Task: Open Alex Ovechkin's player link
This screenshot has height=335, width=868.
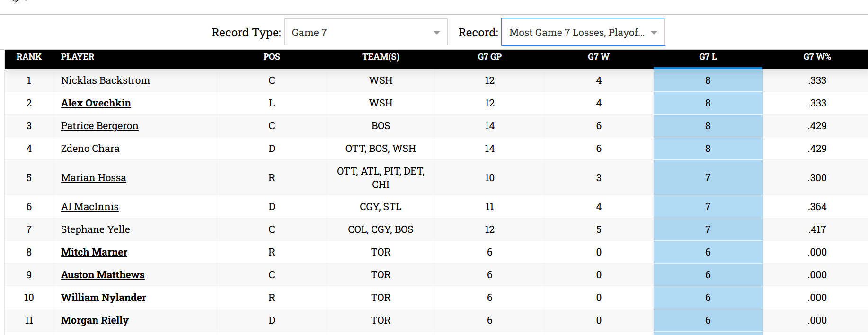Action: tap(96, 103)
